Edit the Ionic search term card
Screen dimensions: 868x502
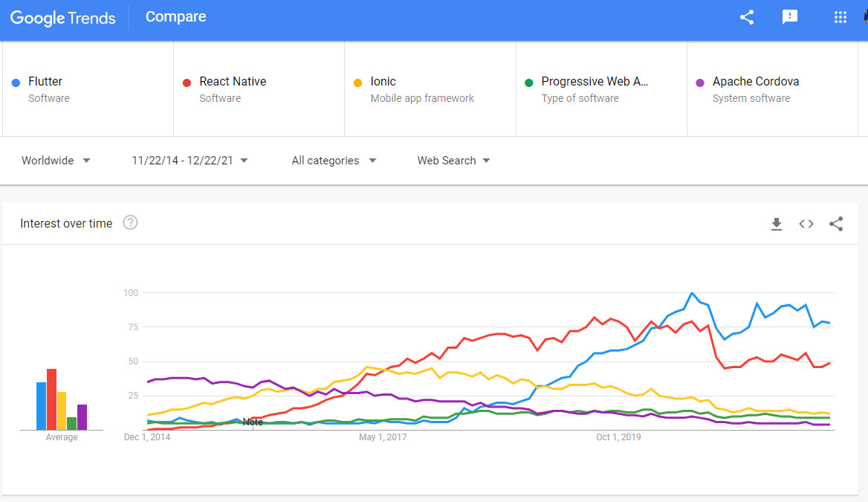click(x=430, y=89)
